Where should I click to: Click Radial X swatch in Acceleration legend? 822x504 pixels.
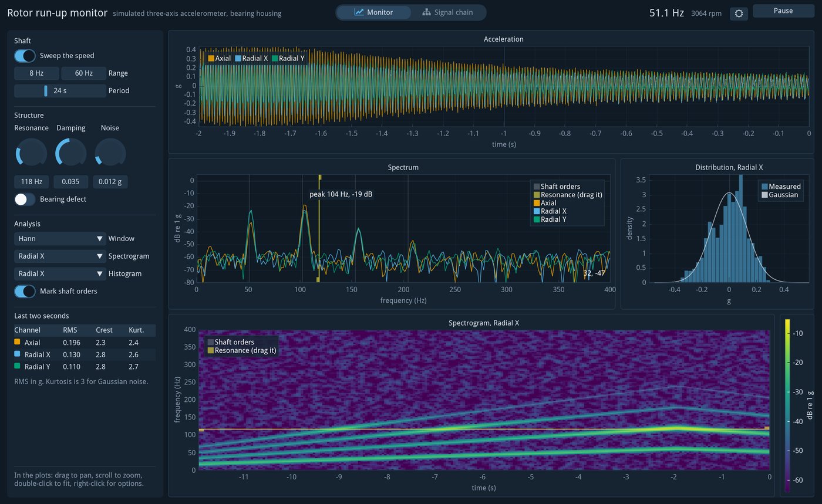click(238, 59)
